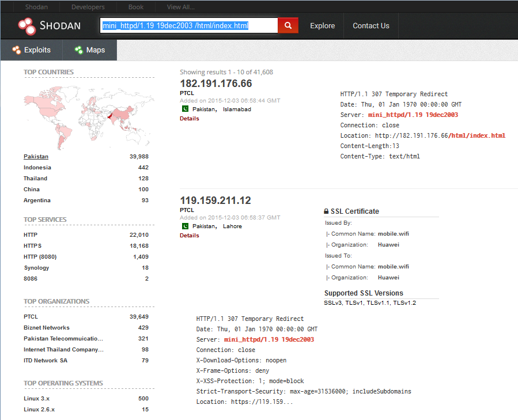Open host 182.191.176.66
Viewport: 518px width, 420px height.
coord(215,84)
